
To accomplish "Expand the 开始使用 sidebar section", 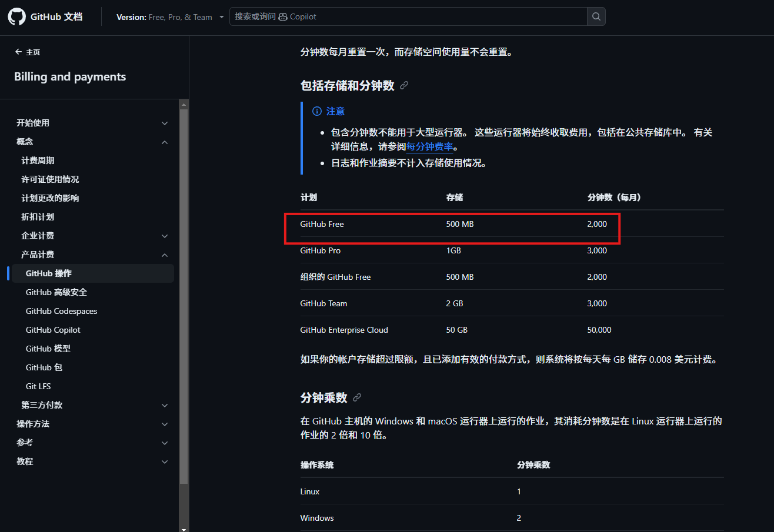I will [165, 123].
